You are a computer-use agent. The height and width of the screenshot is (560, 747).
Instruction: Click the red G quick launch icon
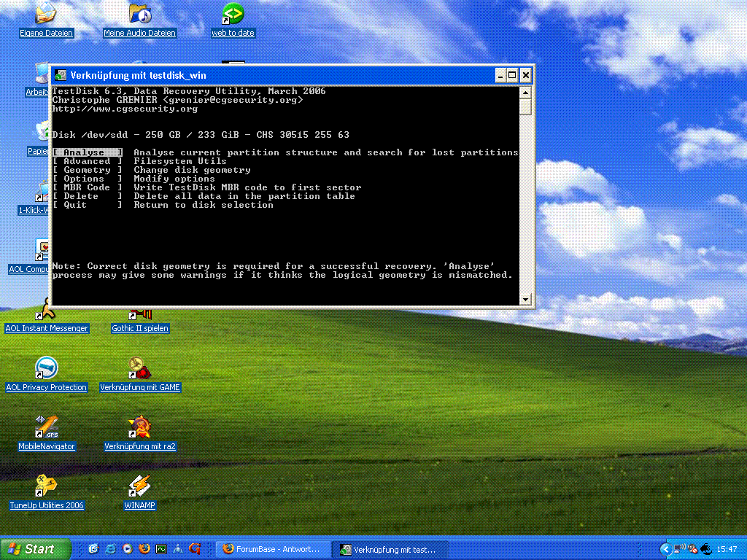[195, 549]
